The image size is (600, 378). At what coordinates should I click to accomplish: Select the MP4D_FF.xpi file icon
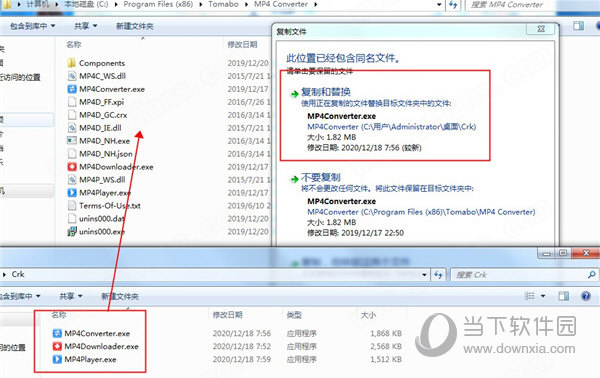72,102
